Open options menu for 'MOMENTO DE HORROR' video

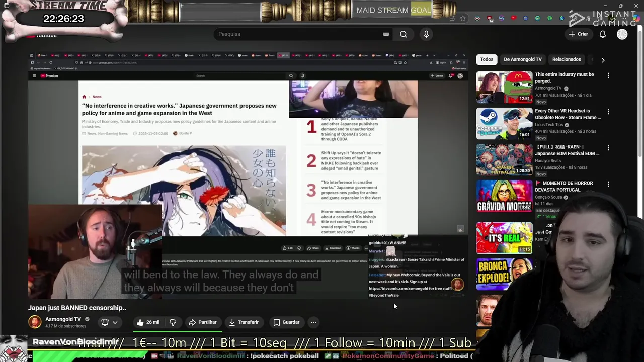[608, 184]
